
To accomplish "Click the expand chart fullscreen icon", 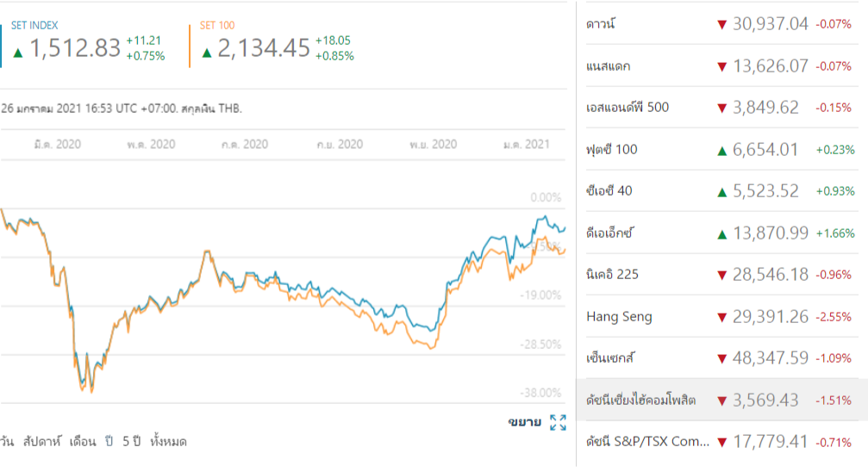I will [558, 422].
